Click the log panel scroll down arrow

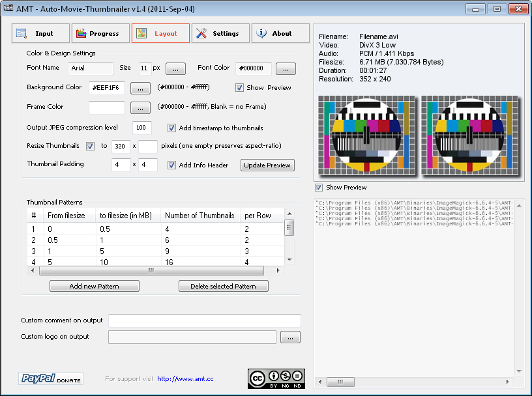[519, 371]
